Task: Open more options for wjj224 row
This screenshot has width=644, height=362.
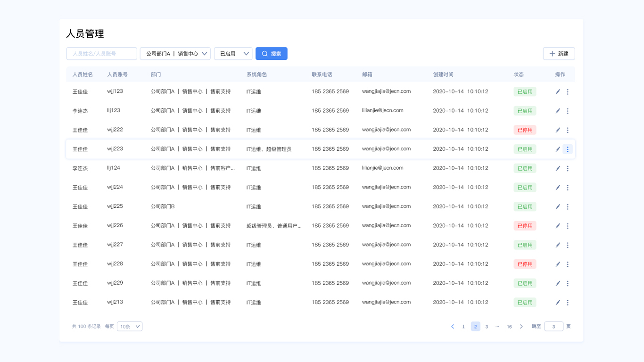Action: pyautogui.click(x=568, y=188)
